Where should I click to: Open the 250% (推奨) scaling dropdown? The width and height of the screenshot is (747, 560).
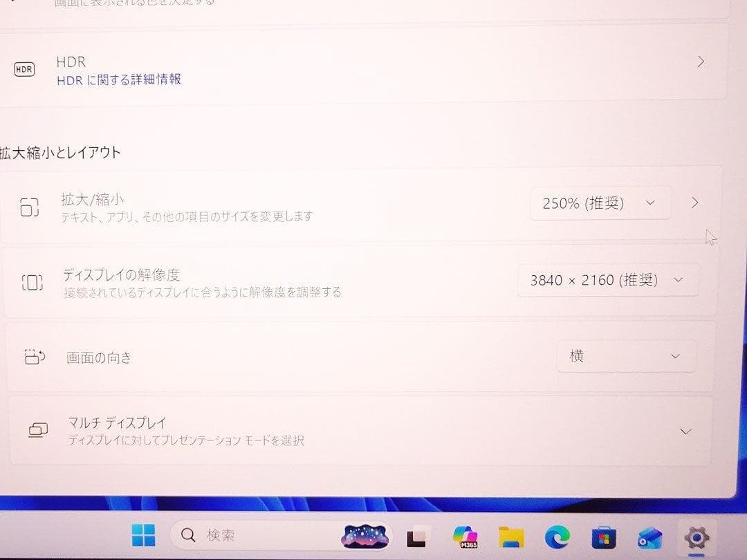tap(600, 203)
